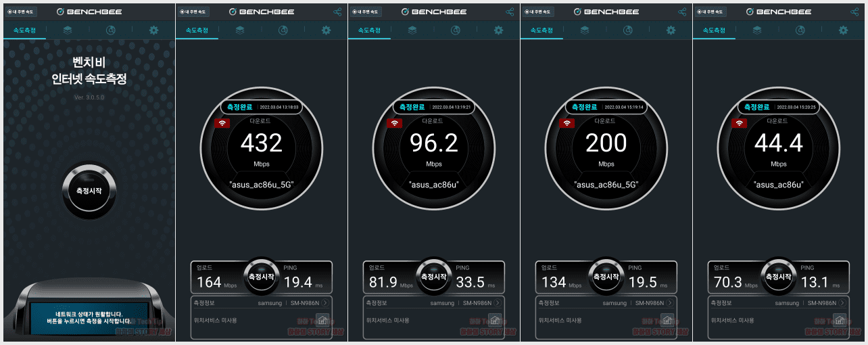Click the red Wi-Fi icon above 200
This screenshot has width=868, height=345.
(x=567, y=123)
